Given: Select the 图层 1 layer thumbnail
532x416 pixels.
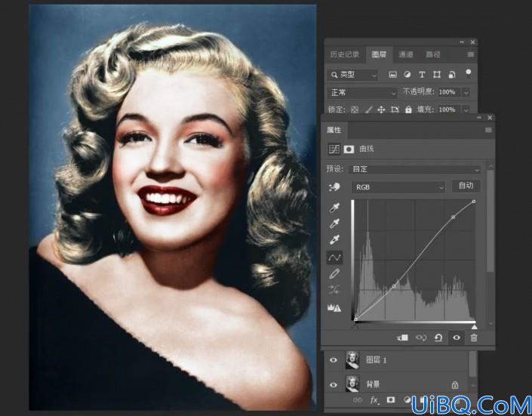Looking at the screenshot, I should pyautogui.click(x=352, y=360).
